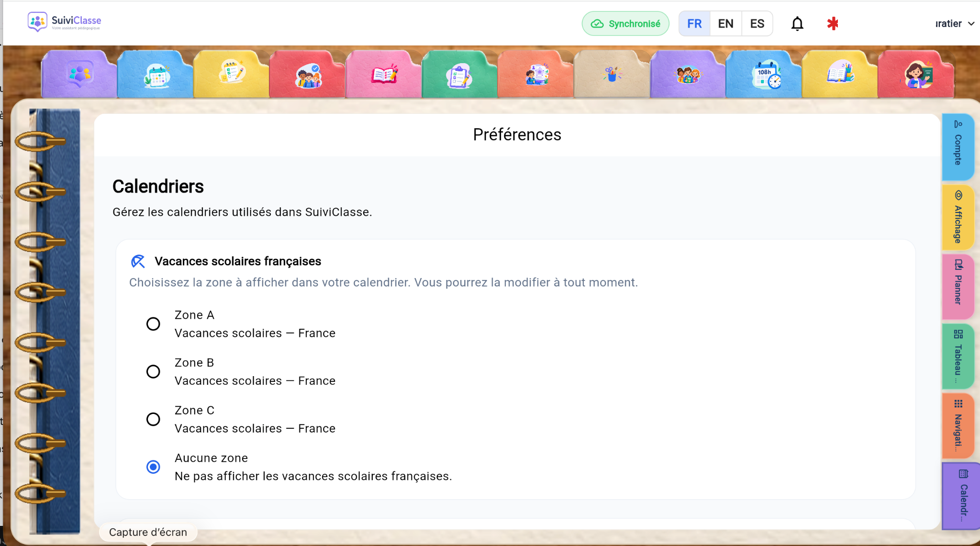Click the text 'Ne pas afficher les vacances scolaires françaises.'
Image resolution: width=980 pixels, height=546 pixels.
[313, 476]
